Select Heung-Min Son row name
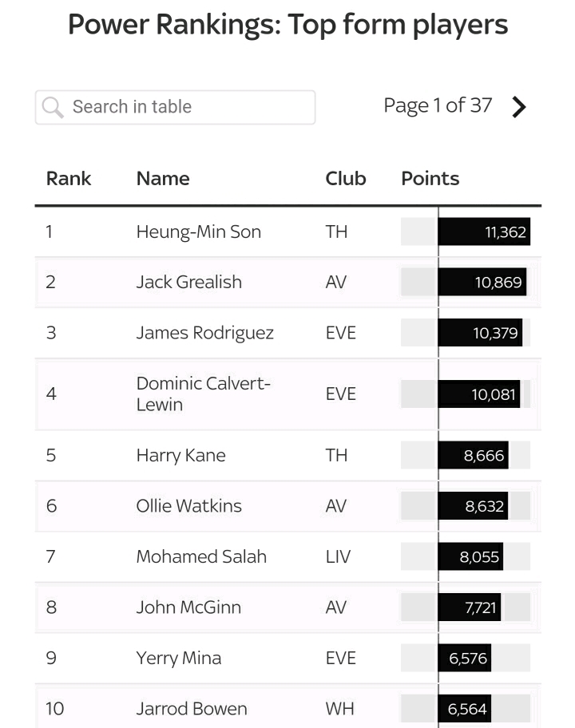Viewport: 575px width, 728px height. pyautogui.click(x=199, y=231)
